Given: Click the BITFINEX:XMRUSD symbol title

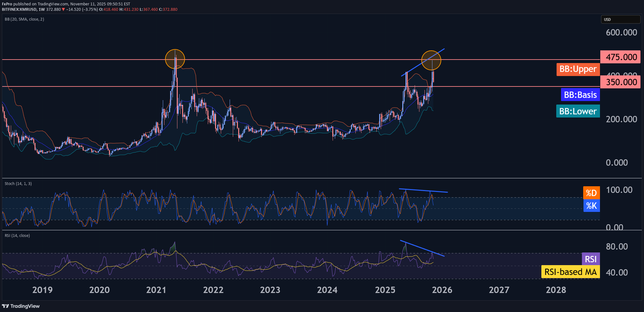Looking at the screenshot, I should [x=19, y=10].
